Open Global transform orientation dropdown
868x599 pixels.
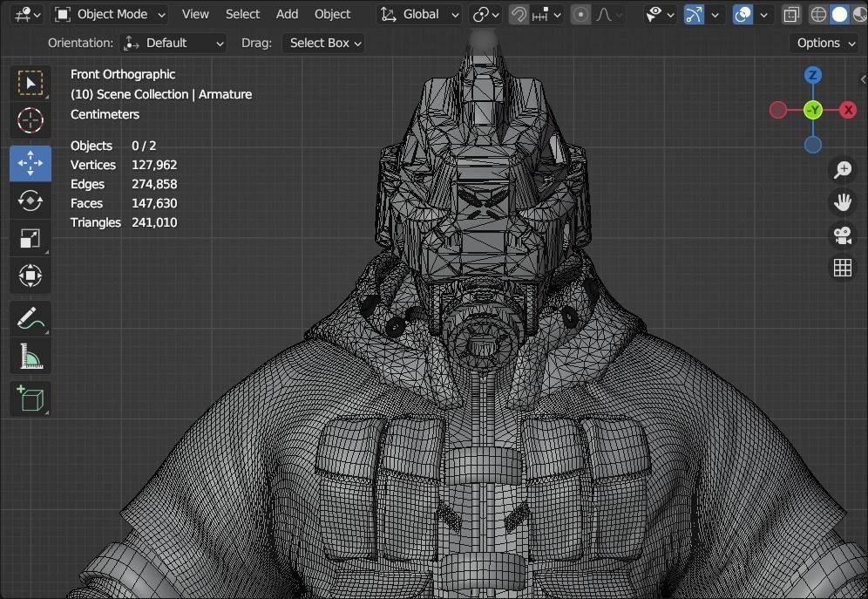tap(419, 15)
